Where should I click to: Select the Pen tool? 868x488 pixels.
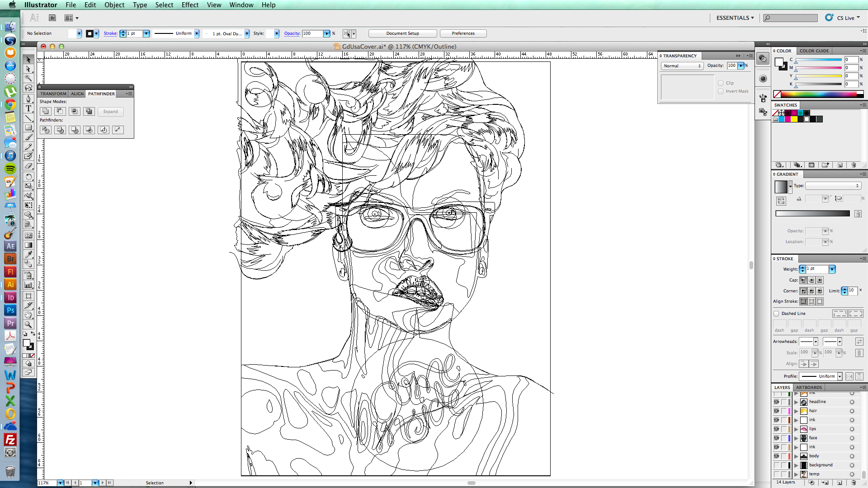(x=28, y=99)
